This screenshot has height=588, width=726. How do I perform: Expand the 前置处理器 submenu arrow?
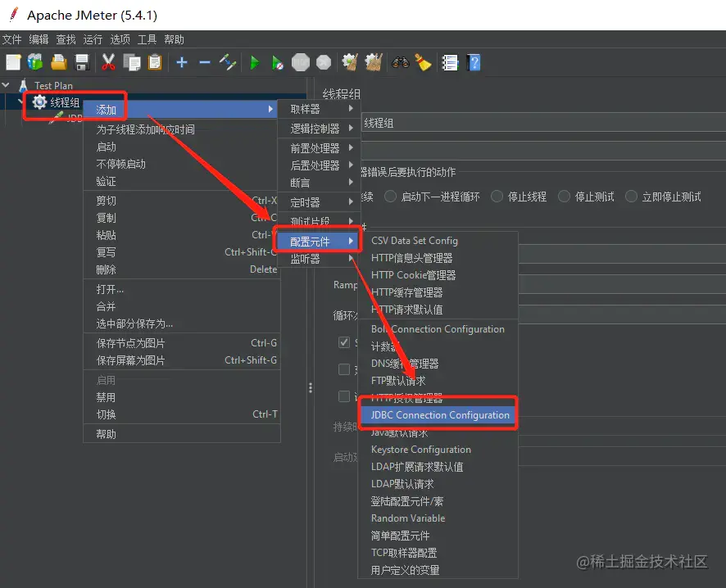351,147
